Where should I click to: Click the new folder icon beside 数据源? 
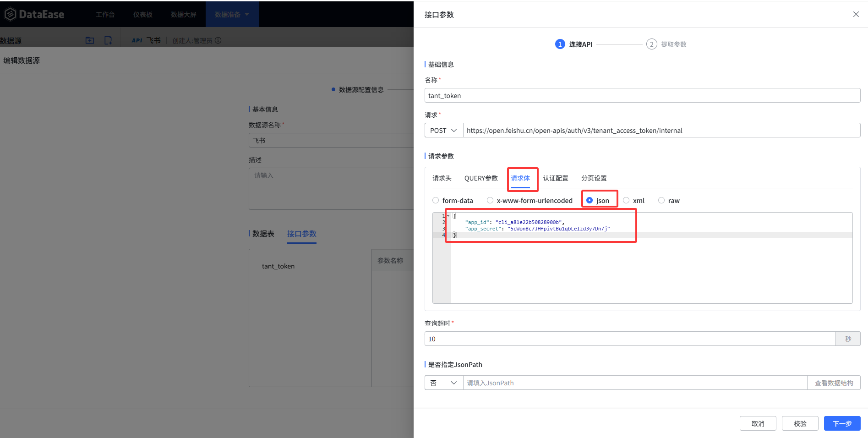click(90, 40)
